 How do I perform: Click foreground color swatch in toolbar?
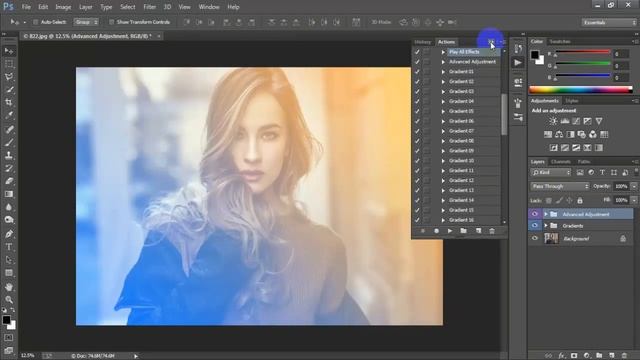click(x=6, y=320)
